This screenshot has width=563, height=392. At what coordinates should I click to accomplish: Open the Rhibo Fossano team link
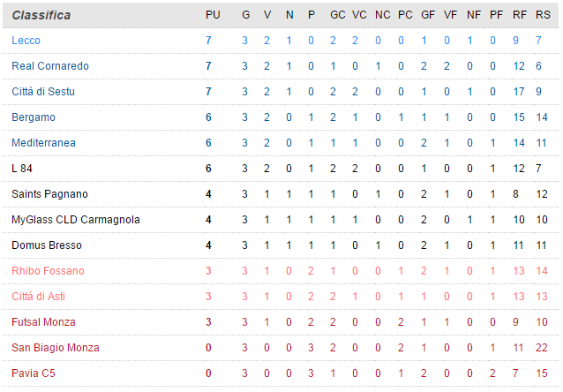point(49,271)
